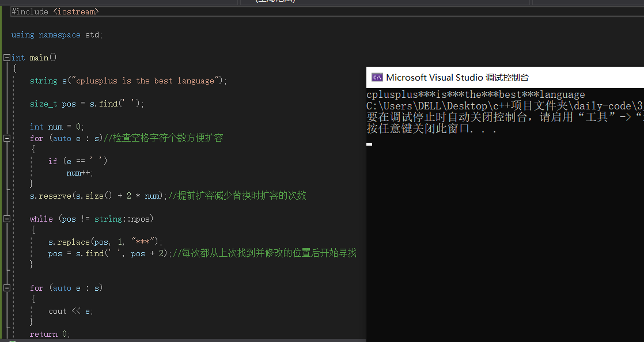This screenshot has width=644, height=342.
Task: Click the #include <iostream> line
Action: pos(55,12)
